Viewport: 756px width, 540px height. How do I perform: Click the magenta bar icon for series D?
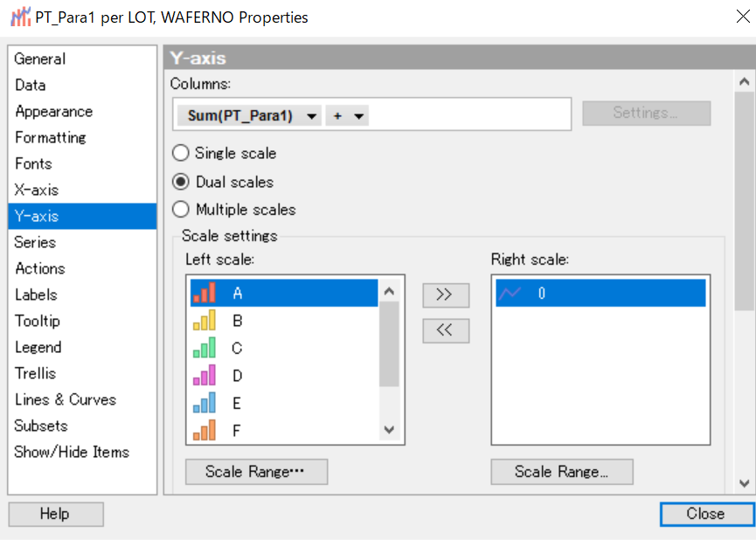pyautogui.click(x=204, y=376)
